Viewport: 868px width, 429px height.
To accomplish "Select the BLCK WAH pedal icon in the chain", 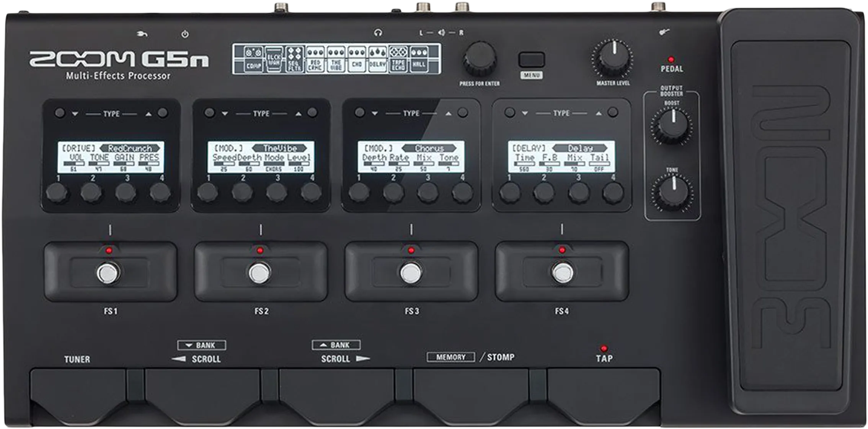I will 274,59.
